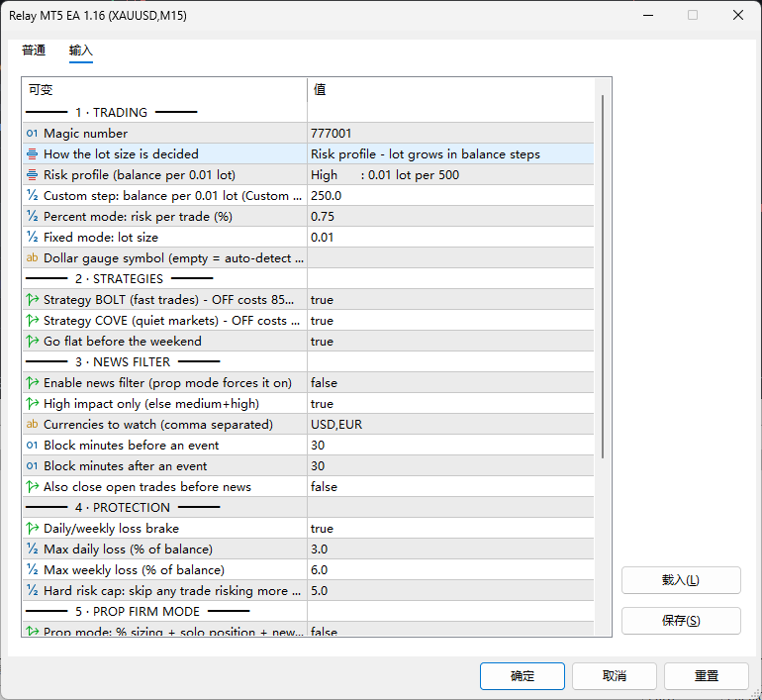Click the boolean arrow icon beside Strategy BOLT
Image resolution: width=762 pixels, height=700 pixels.
pos(32,299)
